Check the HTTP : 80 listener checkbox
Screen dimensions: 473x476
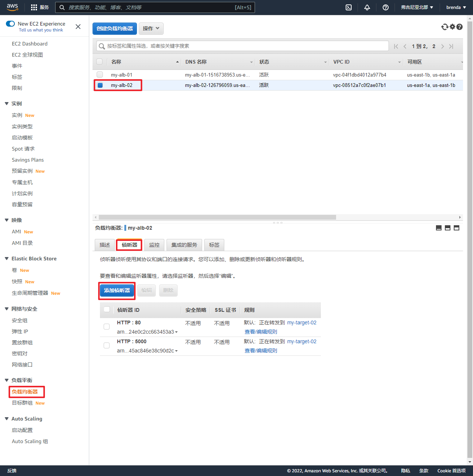click(x=107, y=327)
